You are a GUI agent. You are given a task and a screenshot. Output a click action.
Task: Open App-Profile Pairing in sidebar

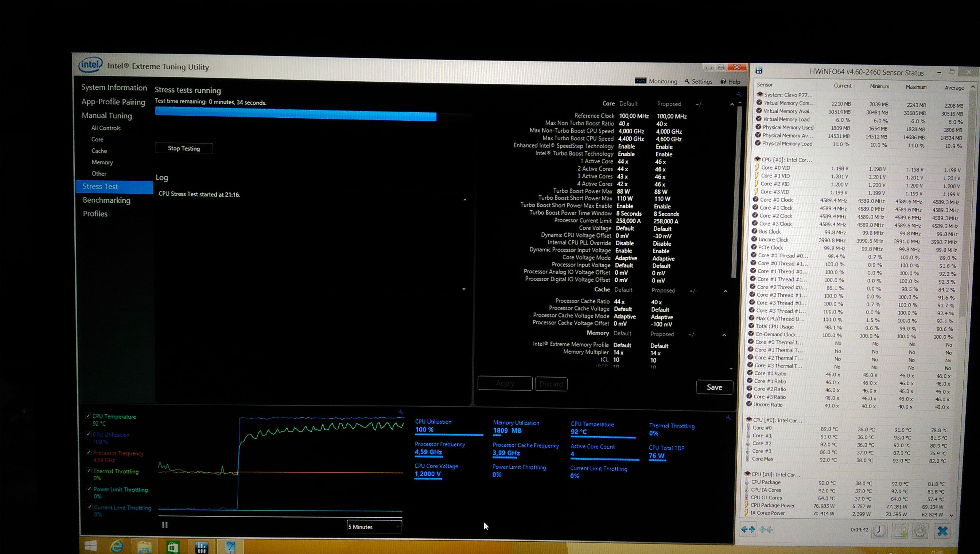click(x=113, y=102)
